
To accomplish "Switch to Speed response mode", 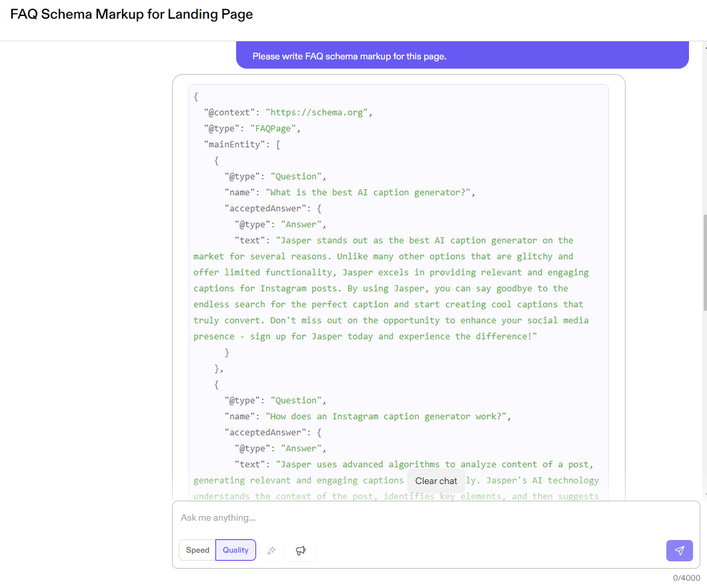I will click(x=197, y=550).
